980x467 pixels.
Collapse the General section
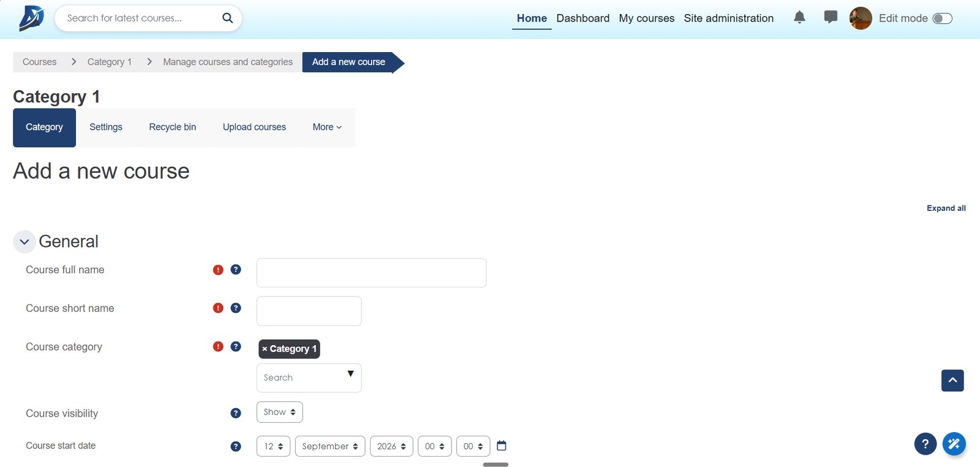pyautogui.click(x=24, y=242)
